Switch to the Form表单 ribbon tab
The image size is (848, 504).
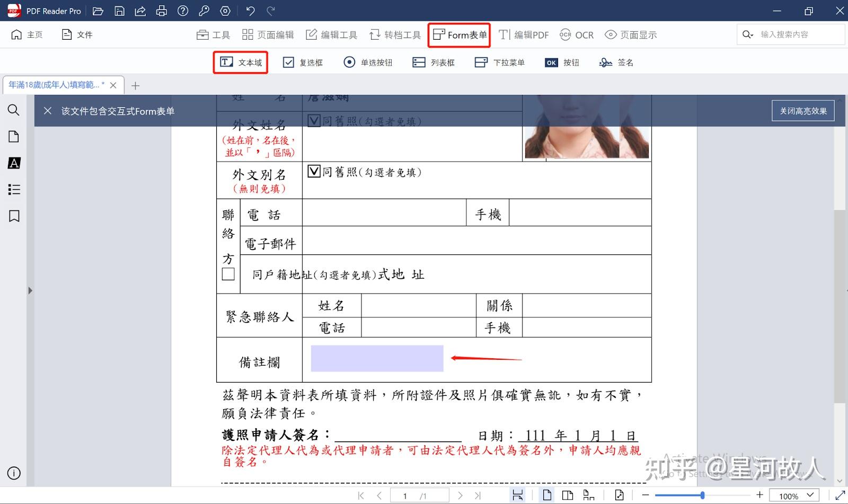point(458,34)
